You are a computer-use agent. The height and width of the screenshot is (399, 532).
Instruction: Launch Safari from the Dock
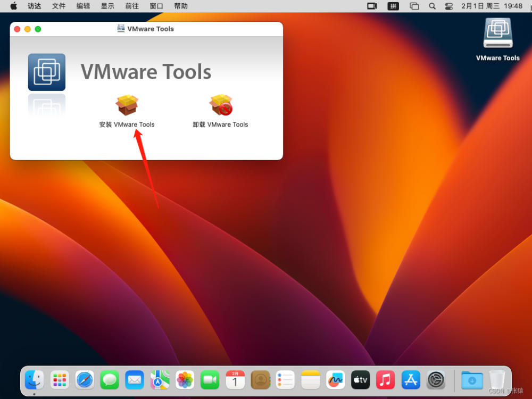coord(85,380)
